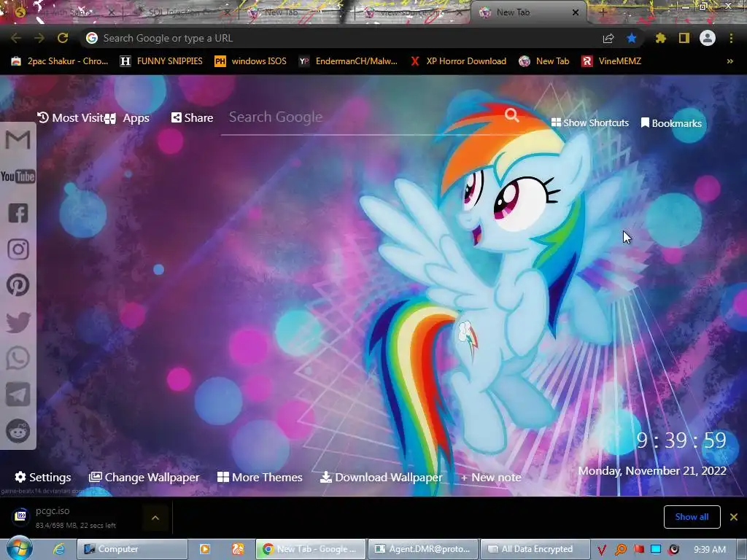This screenshot has height=560, width=747.
Task: Open Gmail from the sidebar
Action: tap(18, 140)
